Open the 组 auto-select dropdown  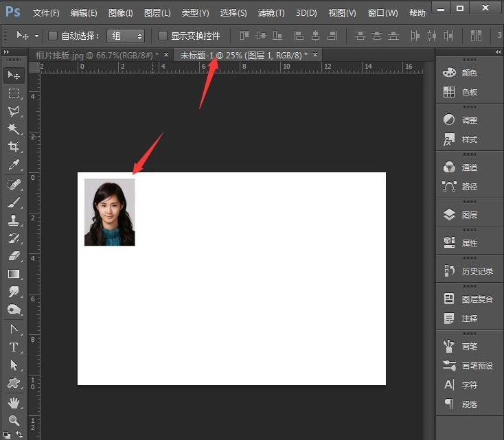[126, 36]
